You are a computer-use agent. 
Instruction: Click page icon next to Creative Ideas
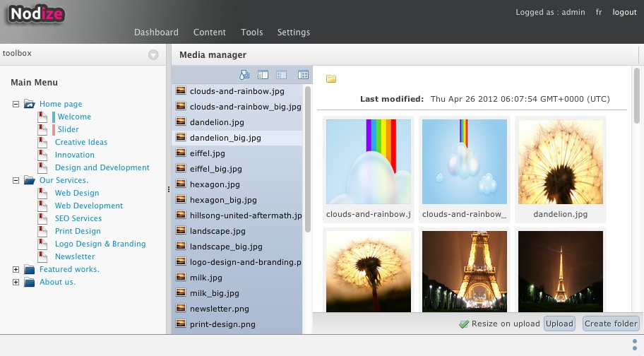(x=42, y=142)
